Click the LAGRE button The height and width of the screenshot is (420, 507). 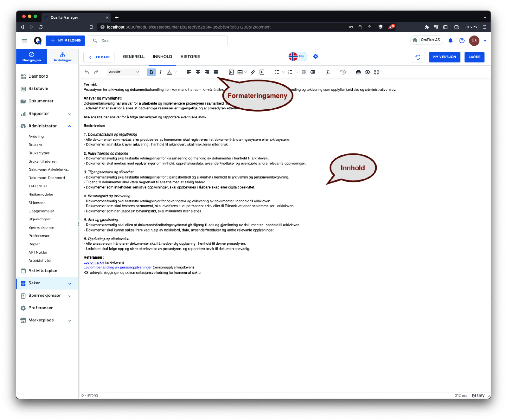coord(474,57)
